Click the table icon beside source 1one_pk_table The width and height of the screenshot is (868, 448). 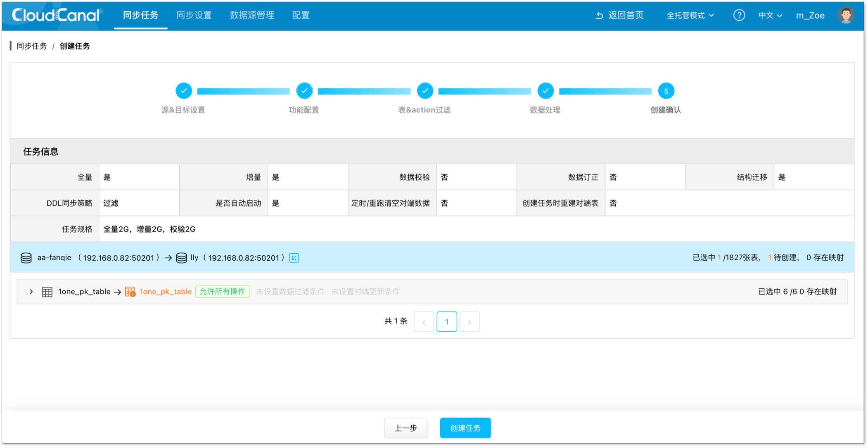tap(47, 291)
